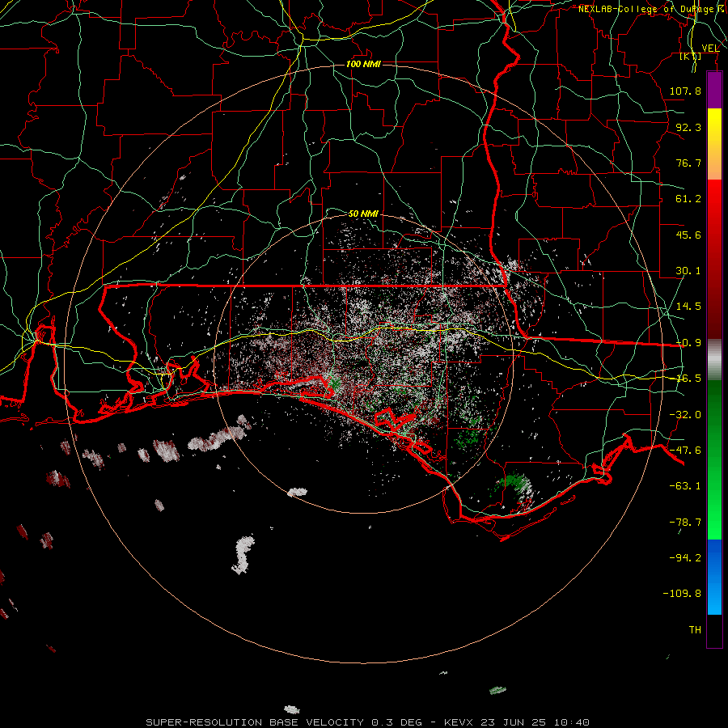Click the TH legend label
Screen dimensions: 728x728
695,630
